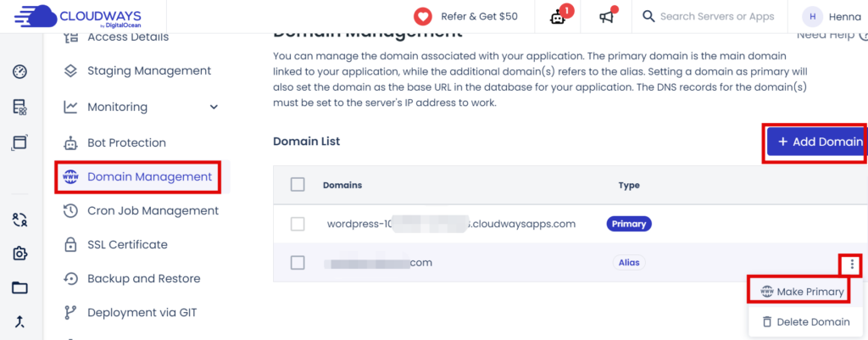
Task: Open the team members icon in left rail
Action: pyautogui.click(x=20, y=220)
